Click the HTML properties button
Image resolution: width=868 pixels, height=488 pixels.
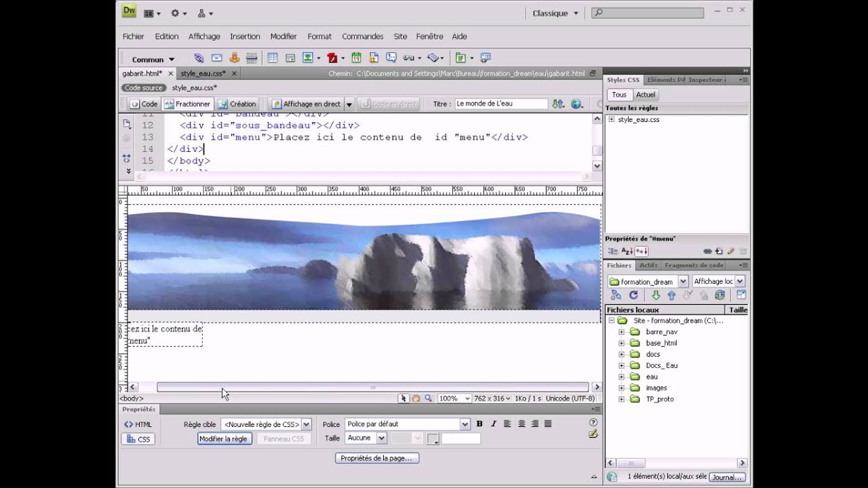click(x=138, y=424)
